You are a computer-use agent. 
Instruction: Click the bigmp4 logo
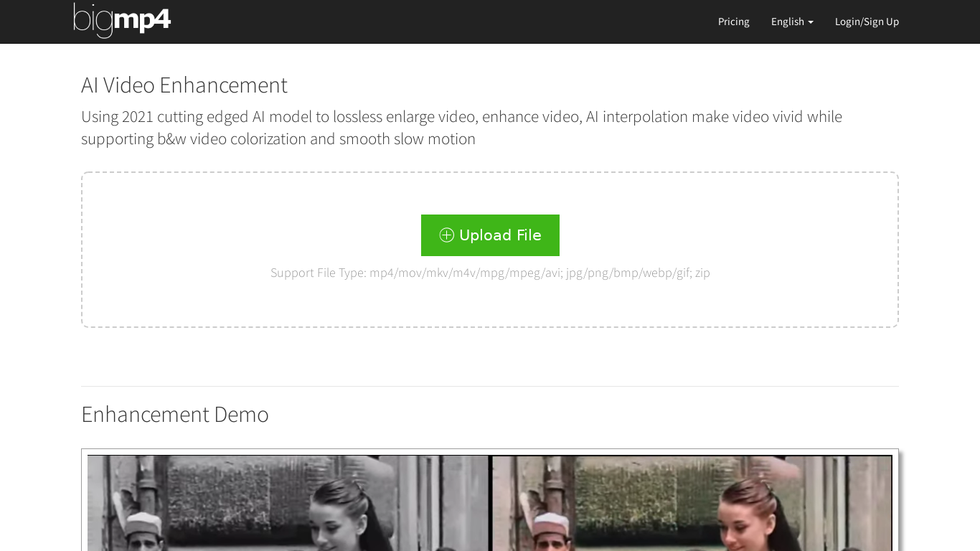(x=122, y=20)
